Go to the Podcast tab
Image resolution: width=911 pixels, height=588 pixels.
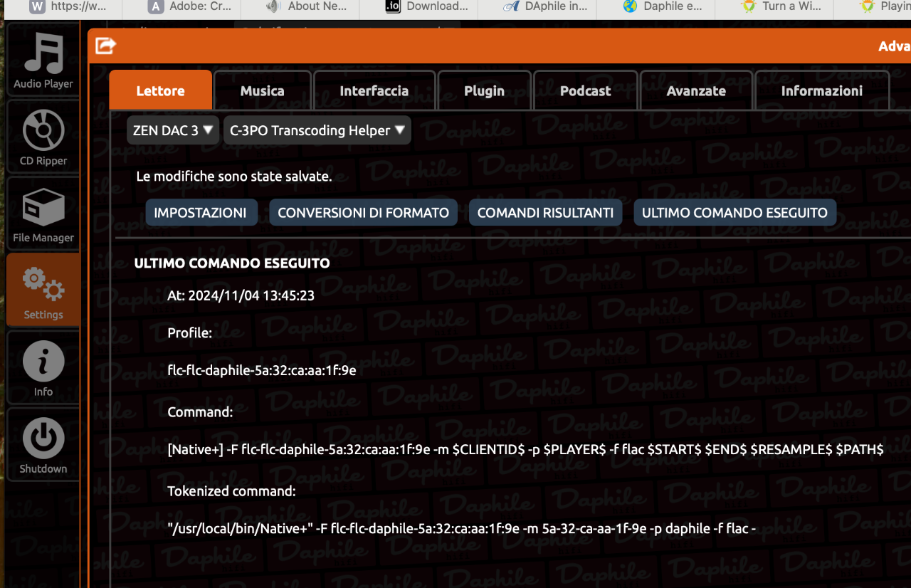tap(586, 90)
